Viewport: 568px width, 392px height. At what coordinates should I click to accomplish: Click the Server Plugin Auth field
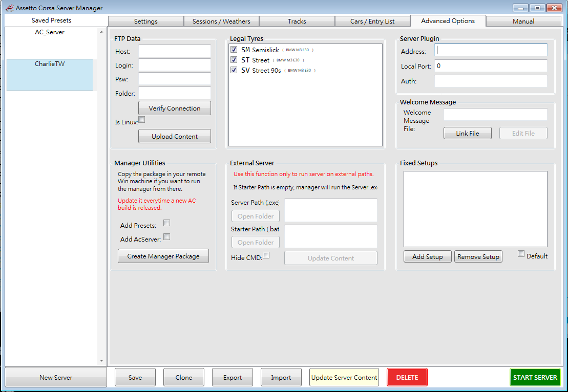click(x=491, y=81)
